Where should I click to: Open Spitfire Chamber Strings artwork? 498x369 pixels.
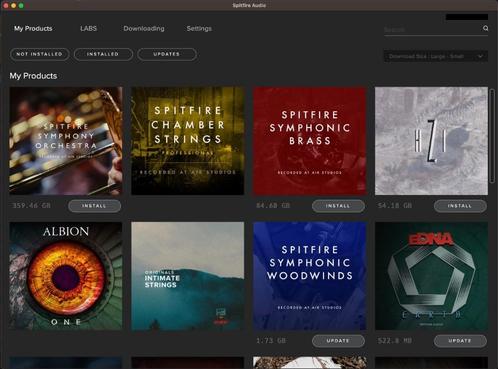(188, 141)
